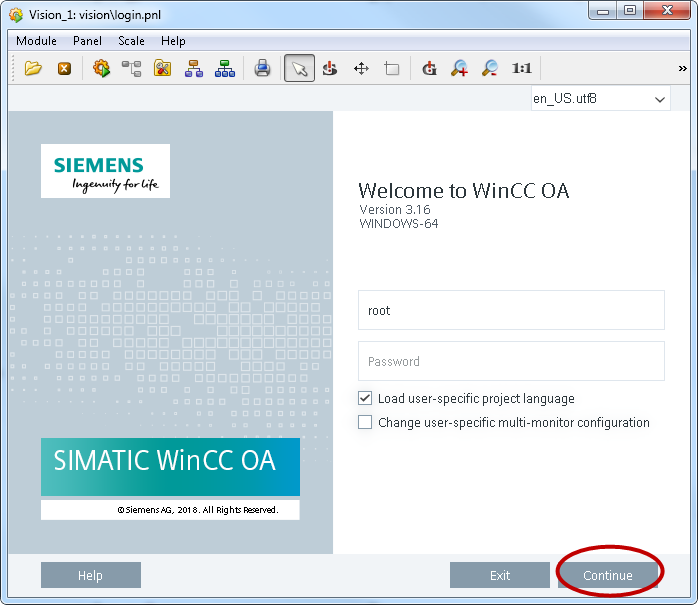This screenshot has width=698, height=605.
Task: Click the Help button at bottom left
Action: [x=90, y=575]
